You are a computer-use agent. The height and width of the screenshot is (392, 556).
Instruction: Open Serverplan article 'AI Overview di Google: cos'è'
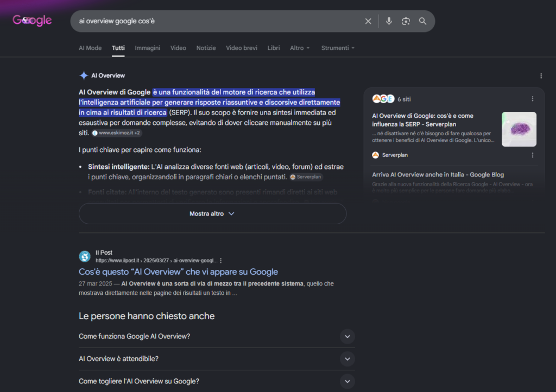(422, 120)
